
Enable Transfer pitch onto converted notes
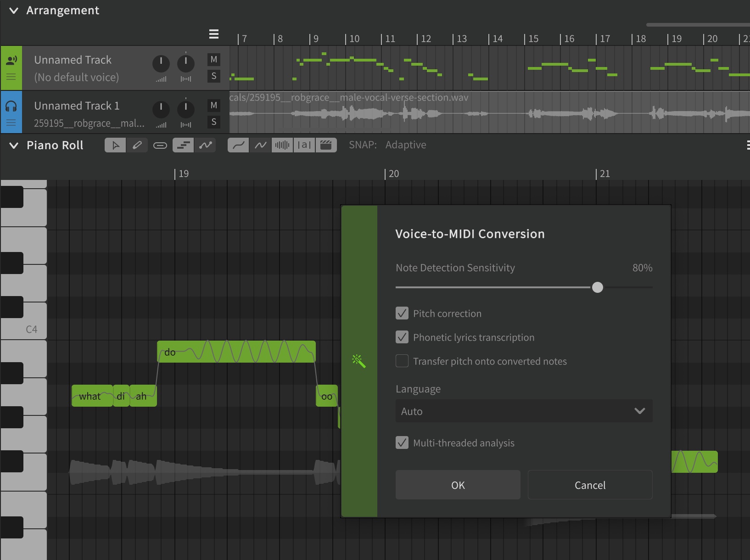pos(402,361)
